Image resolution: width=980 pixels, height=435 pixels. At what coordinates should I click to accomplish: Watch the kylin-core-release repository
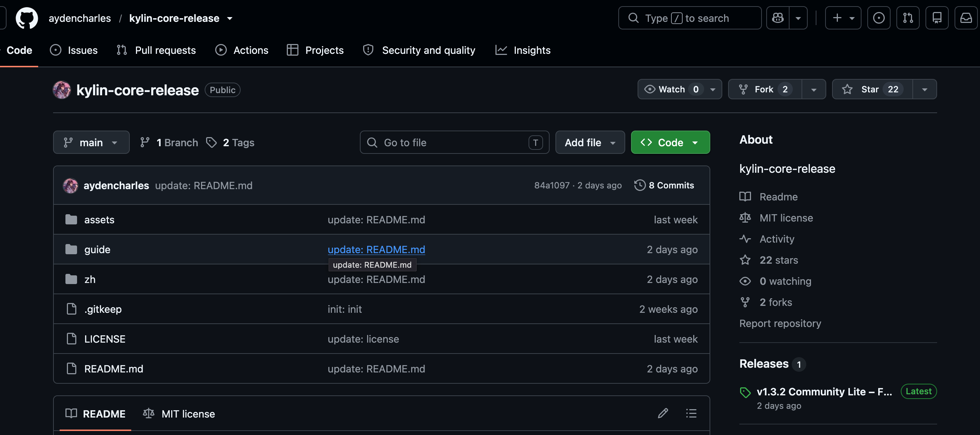click(x=679, y=89)
